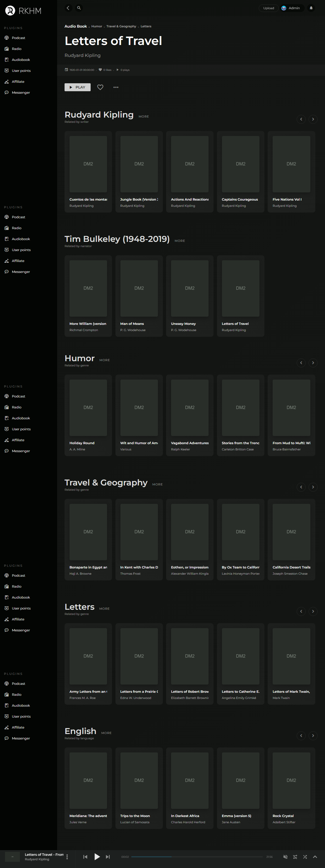Open the Five Nations Vol I cover
The image size is (325, 868).
pos(291,164)
